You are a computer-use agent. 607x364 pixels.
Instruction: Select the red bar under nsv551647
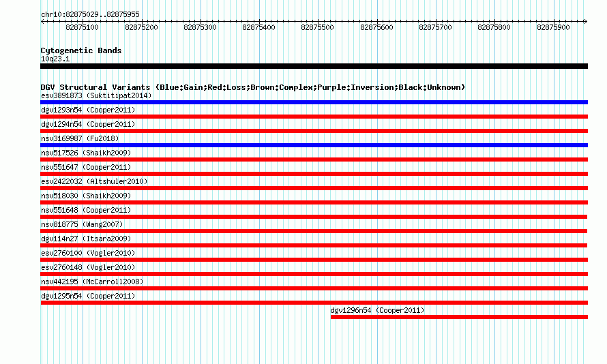314,174
